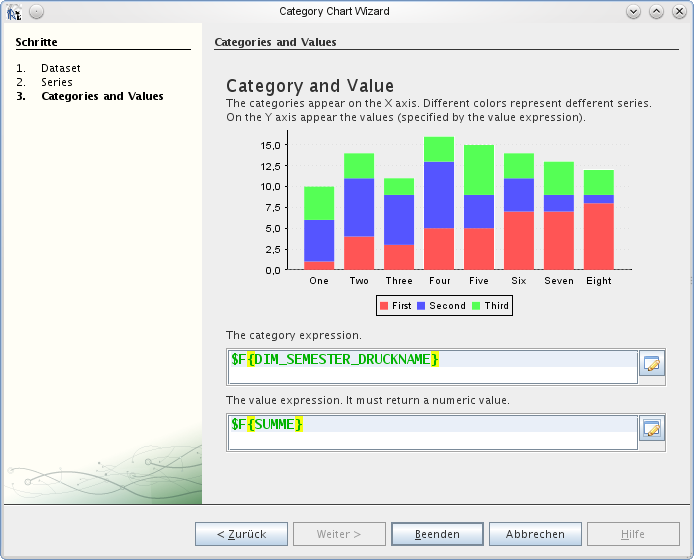Click the red segment of the Eight bar
This screenshot has width=694, height=560.
point(599,236)
